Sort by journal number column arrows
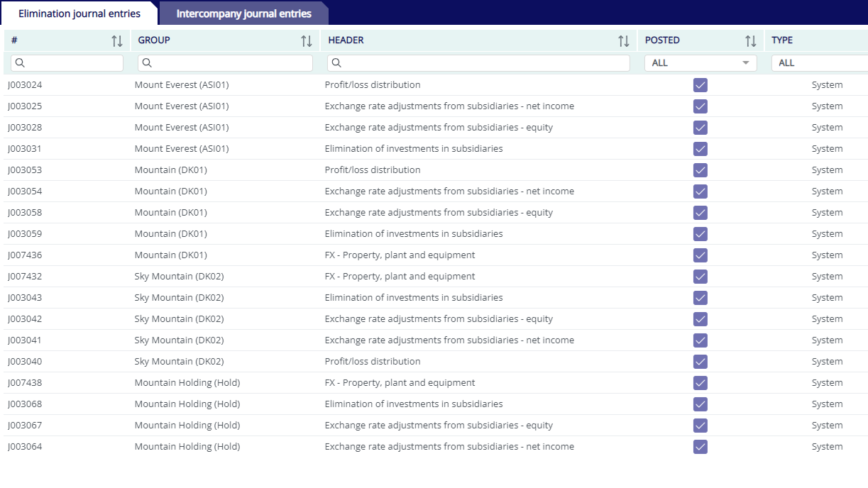This screenshot has width=868, height=488. pos(117,41)
